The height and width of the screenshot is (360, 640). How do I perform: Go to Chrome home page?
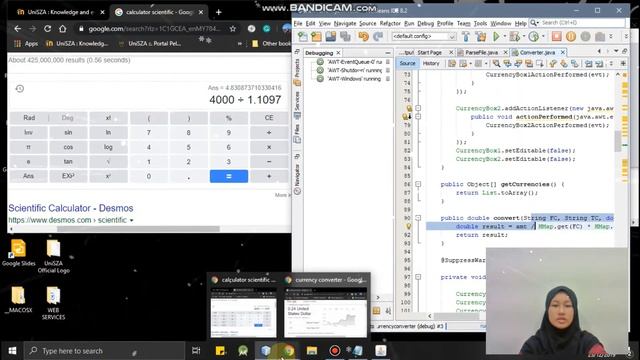click(62, 29)
